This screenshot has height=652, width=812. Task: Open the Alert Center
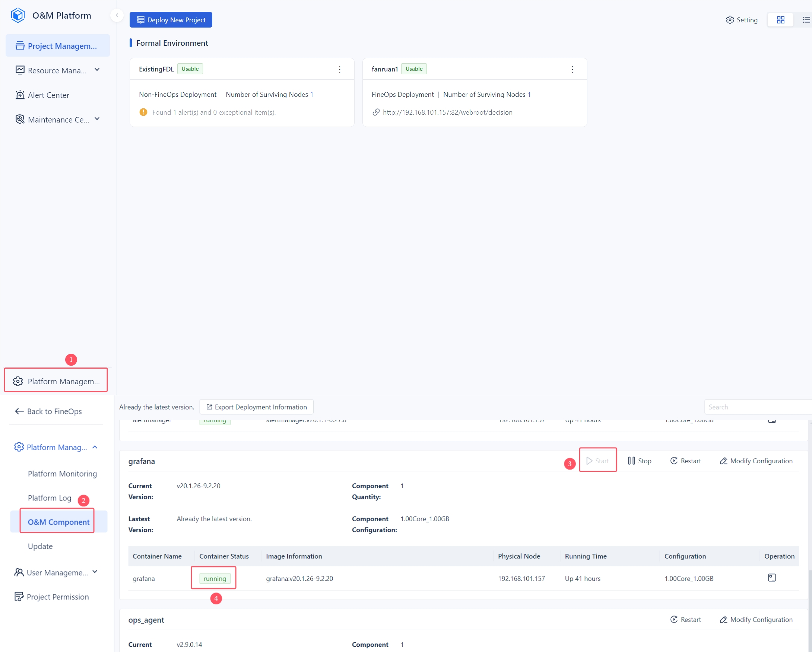coord(48,95)
